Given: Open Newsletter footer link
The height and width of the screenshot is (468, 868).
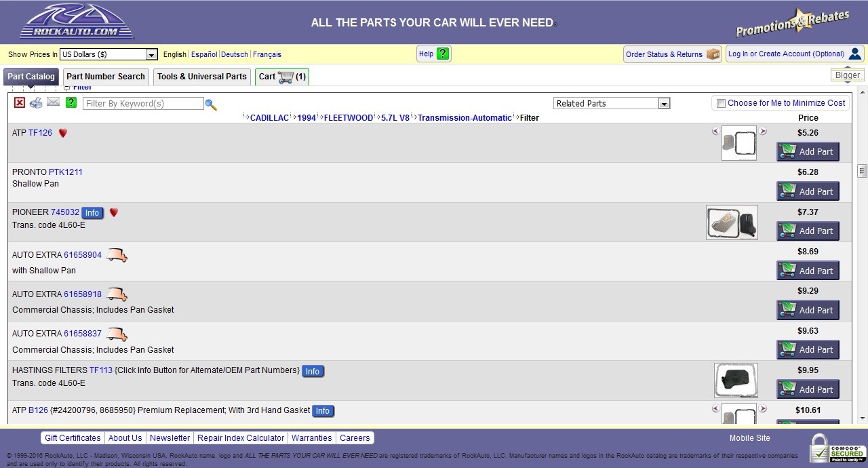Looking at the screenshot, I should 170,438.
